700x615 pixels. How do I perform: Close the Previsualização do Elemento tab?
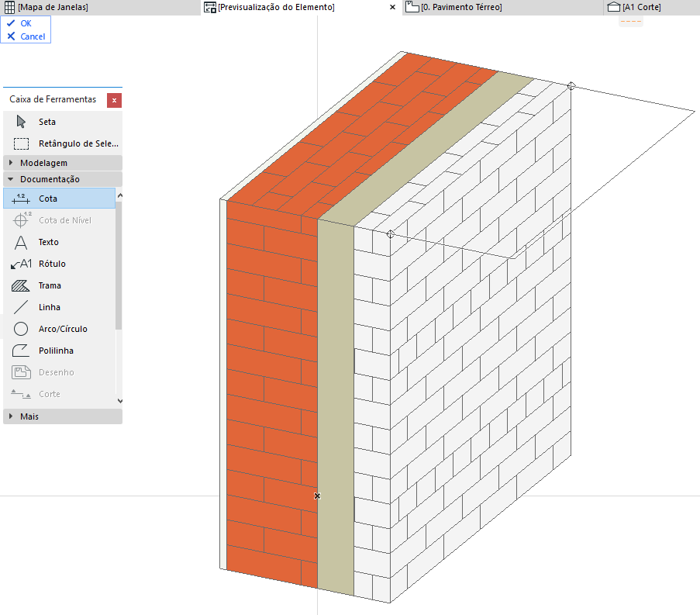point(392,7)
